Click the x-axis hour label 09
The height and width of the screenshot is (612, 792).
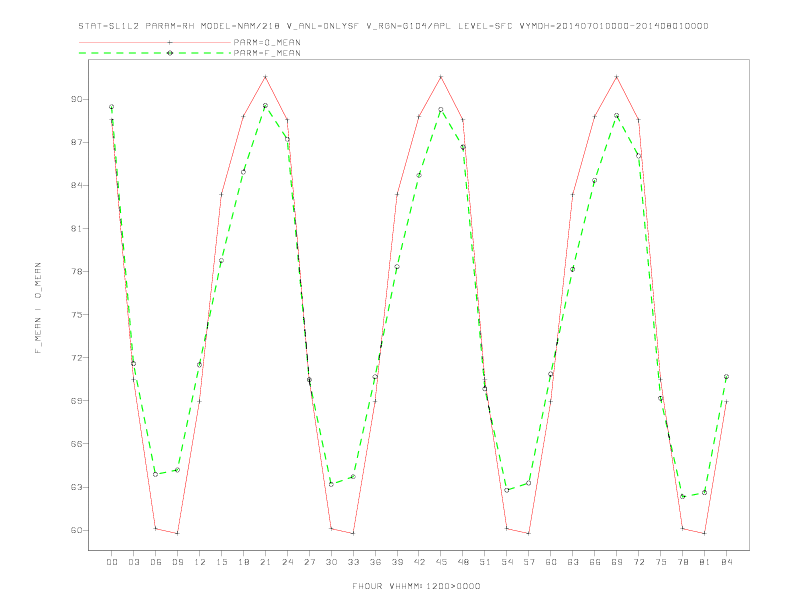(177, 562)
